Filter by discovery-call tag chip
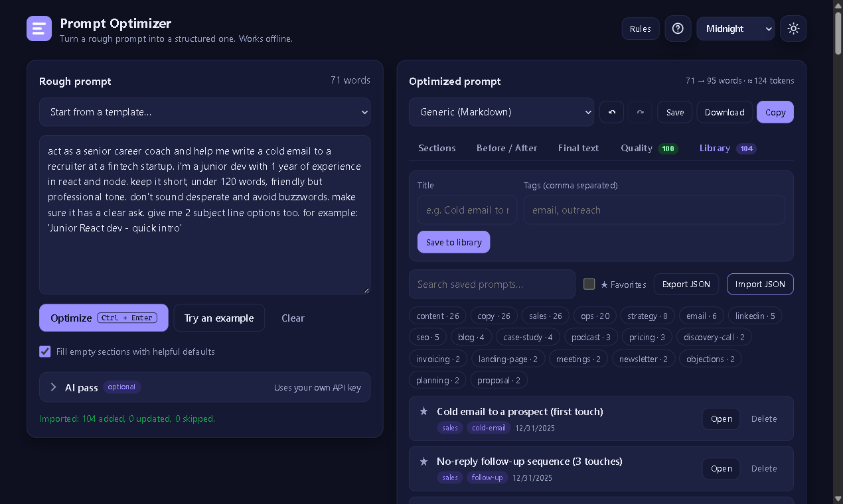843x504 pixels. (x=714, y=337)
